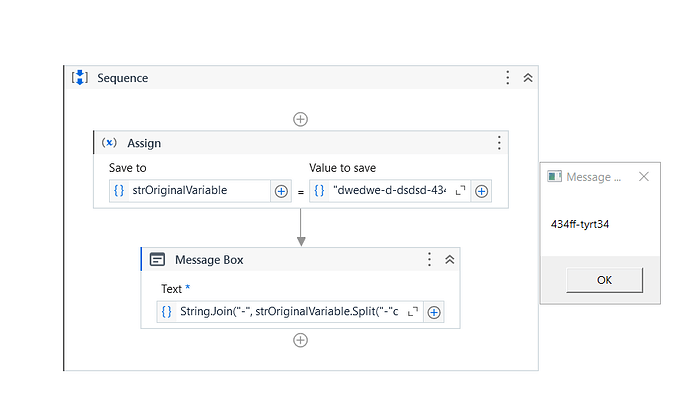Collapse the Sequence container
The image size is (690, 418).
[x=527, y=78]
